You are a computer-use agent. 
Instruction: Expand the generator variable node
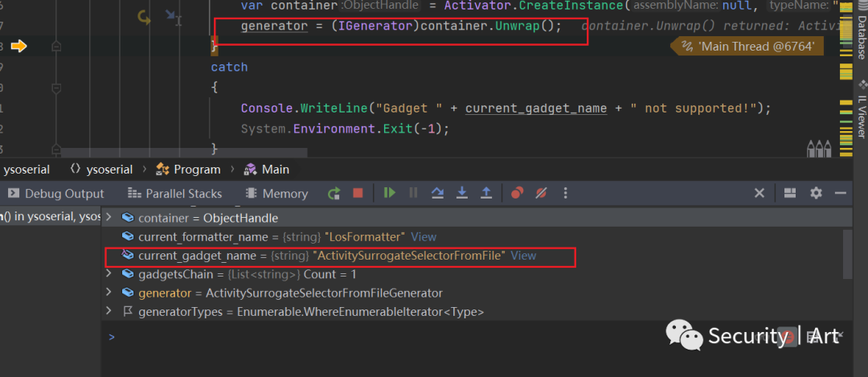tap(108, 293)
